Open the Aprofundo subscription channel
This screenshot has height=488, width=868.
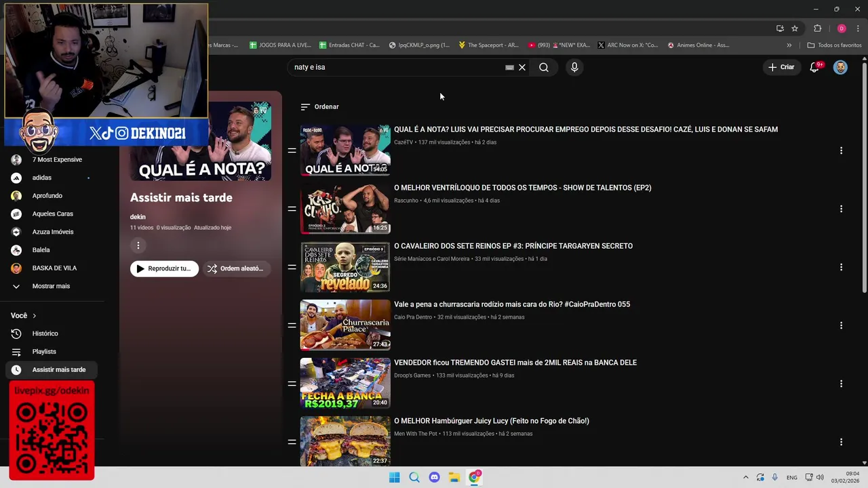[x=52, y=196]
